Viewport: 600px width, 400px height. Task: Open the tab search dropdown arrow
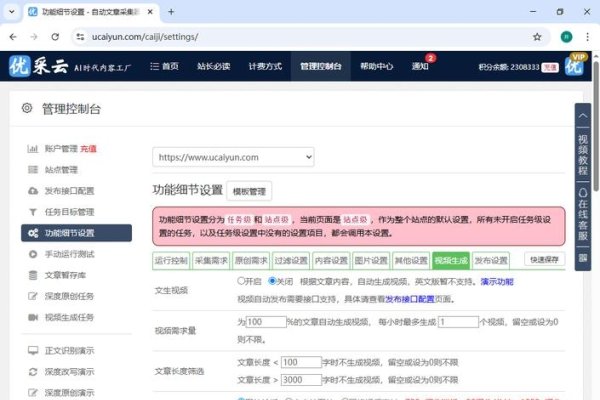point(12,12)
